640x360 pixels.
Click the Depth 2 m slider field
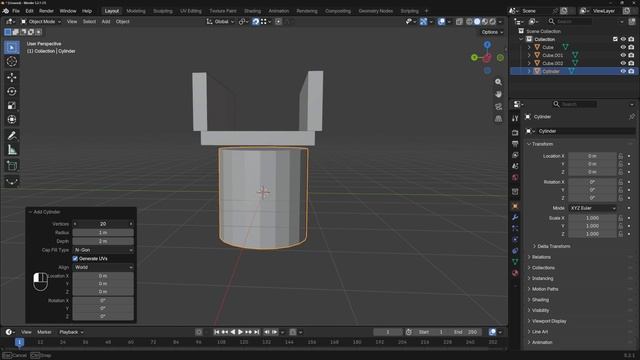[x=103, y=241]
